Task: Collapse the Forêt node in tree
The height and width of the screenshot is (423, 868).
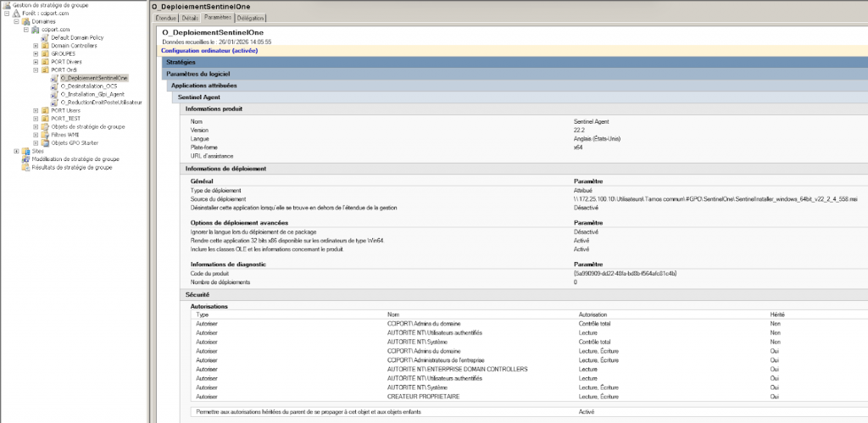Action: coord(7,14)
